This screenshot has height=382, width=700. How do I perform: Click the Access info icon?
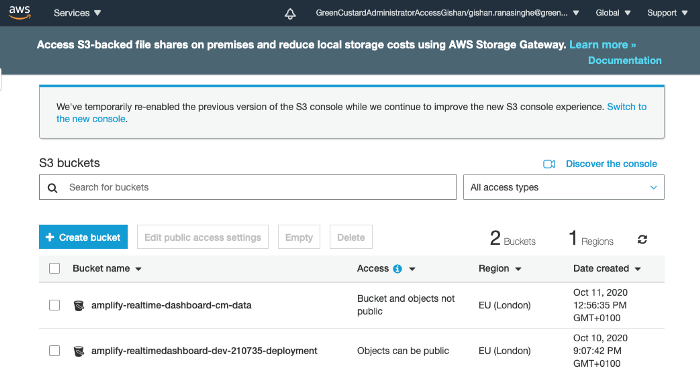pyautogui.click(x=397, y=269)
